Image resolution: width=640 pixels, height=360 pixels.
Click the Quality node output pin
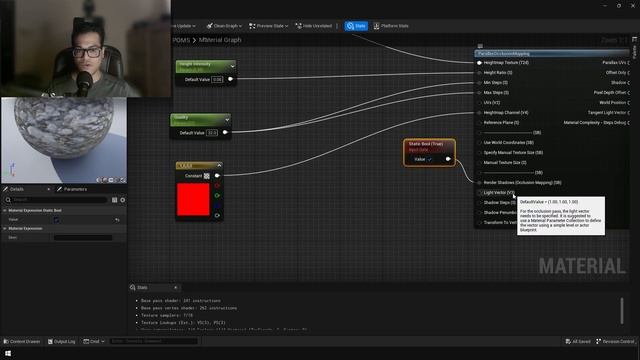point(225,132)
